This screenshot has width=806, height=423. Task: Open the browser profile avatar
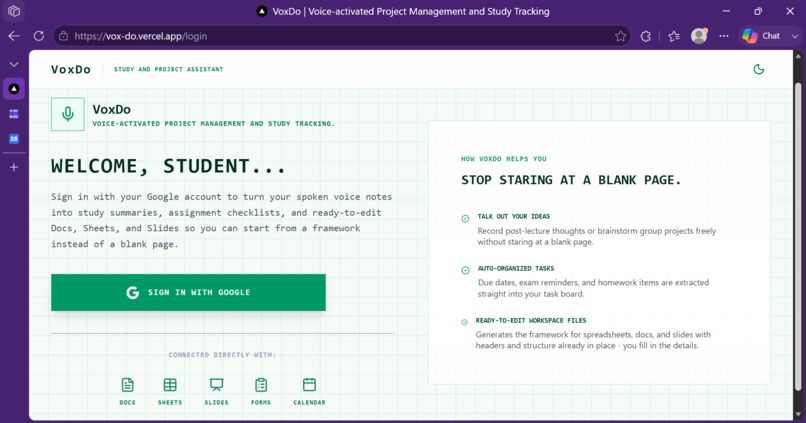click(x=699, y=35)
